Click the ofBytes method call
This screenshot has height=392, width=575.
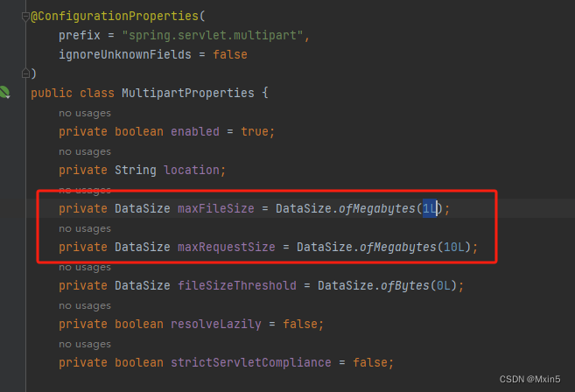click(405, 285)
